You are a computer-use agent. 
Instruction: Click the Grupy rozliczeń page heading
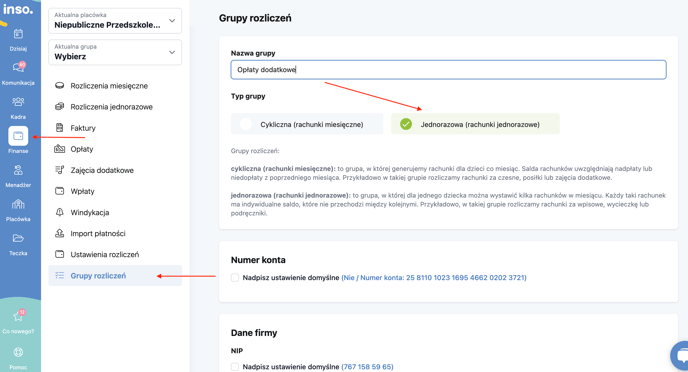coord(255,18)
